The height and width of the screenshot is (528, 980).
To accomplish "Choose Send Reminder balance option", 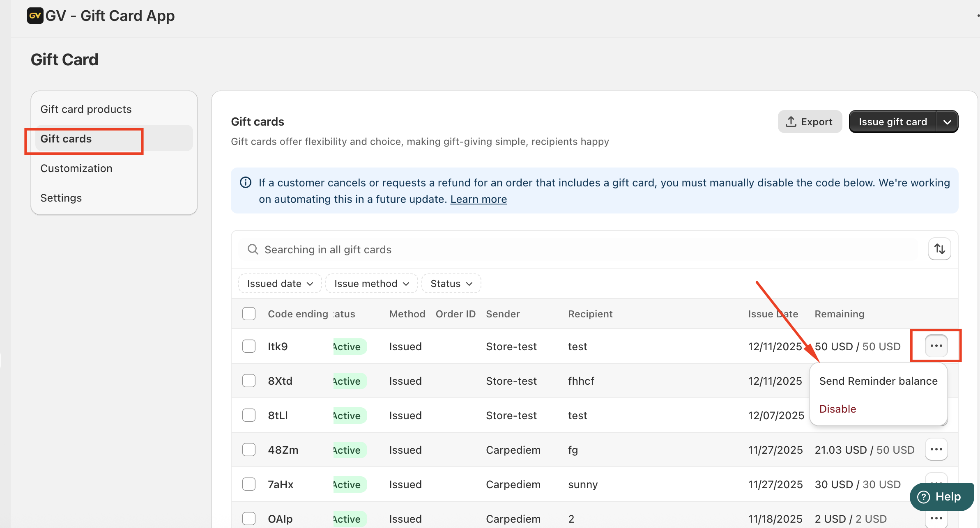I will (x=878, y=381).
